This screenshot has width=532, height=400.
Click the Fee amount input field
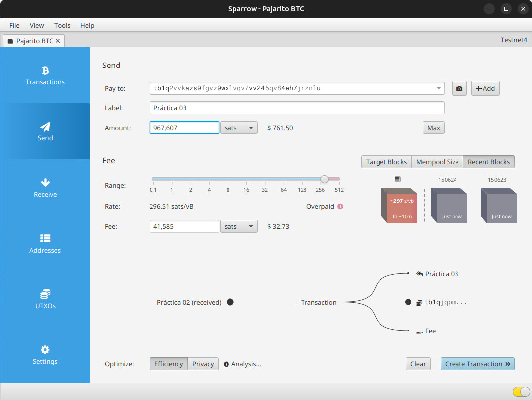pos(184,226)
